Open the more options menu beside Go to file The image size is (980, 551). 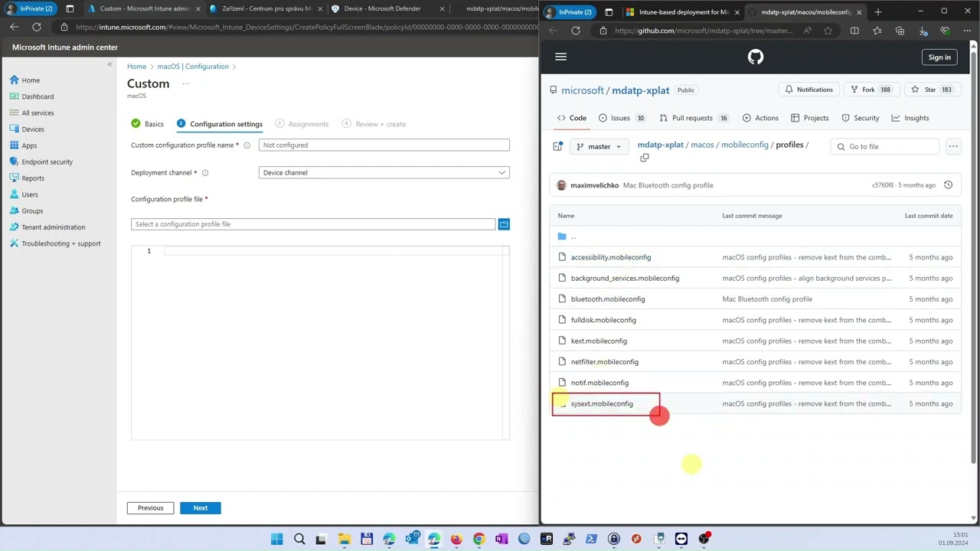coord(953,146)
